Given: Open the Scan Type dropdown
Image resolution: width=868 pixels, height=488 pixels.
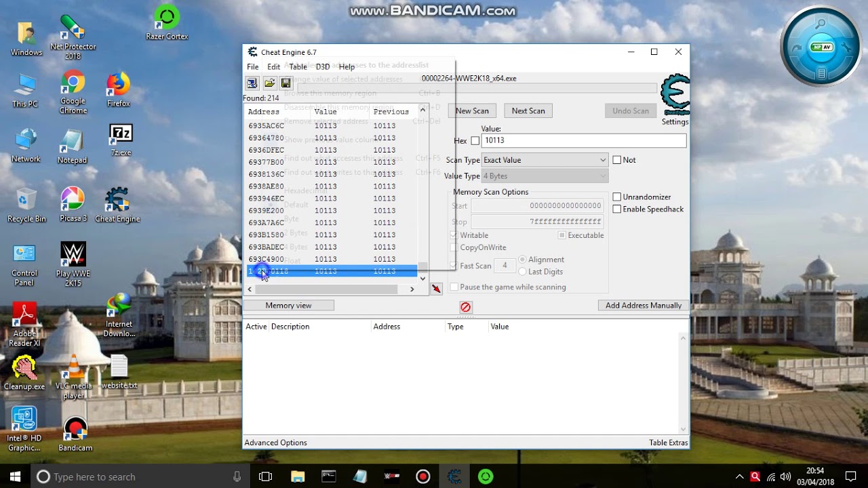Looking at the screenshot, I should tap(545, 160).
